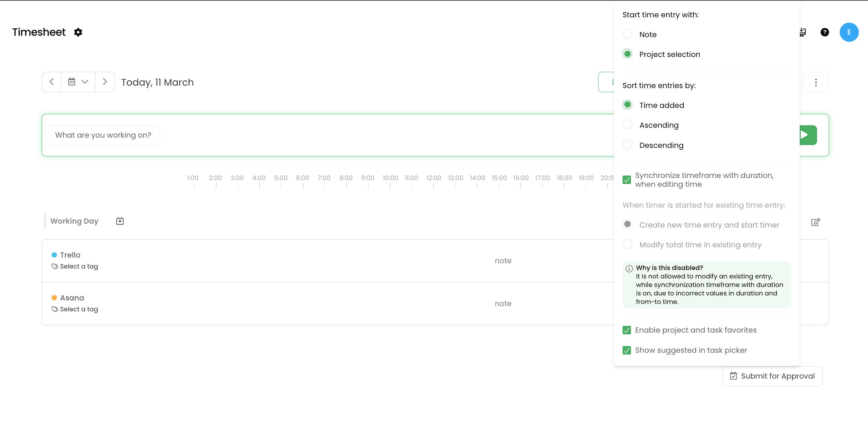Select the Note radio option

[x=627, y=34]
